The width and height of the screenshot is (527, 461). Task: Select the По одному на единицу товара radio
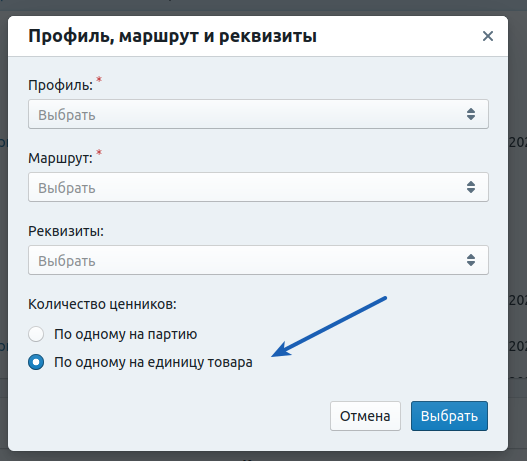tap(36, 362)
